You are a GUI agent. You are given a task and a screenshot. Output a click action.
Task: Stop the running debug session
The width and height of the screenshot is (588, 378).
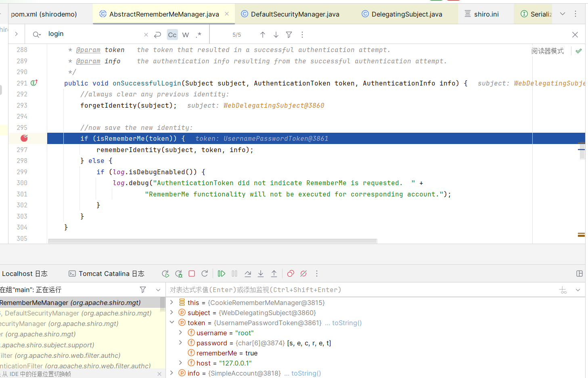pos(192,274)
